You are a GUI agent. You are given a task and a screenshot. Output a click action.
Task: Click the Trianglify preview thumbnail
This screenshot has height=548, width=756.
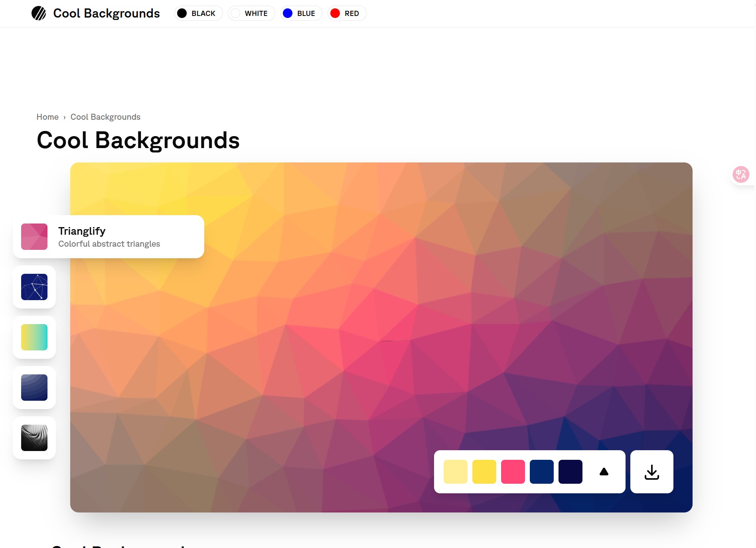34,237
